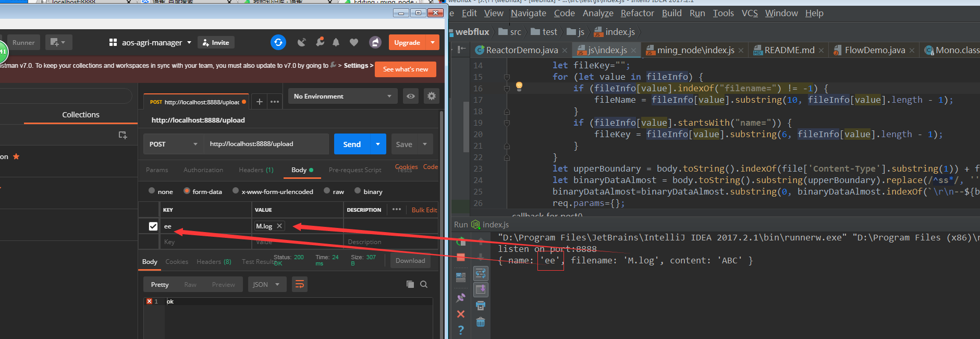Click the intention lightbulb in editor gutter

point(519,87)
